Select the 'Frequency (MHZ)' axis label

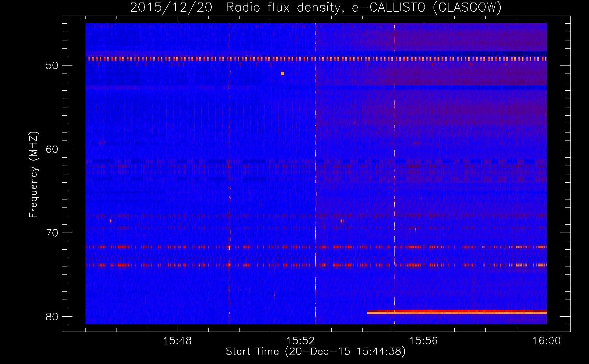pos(33,175)
